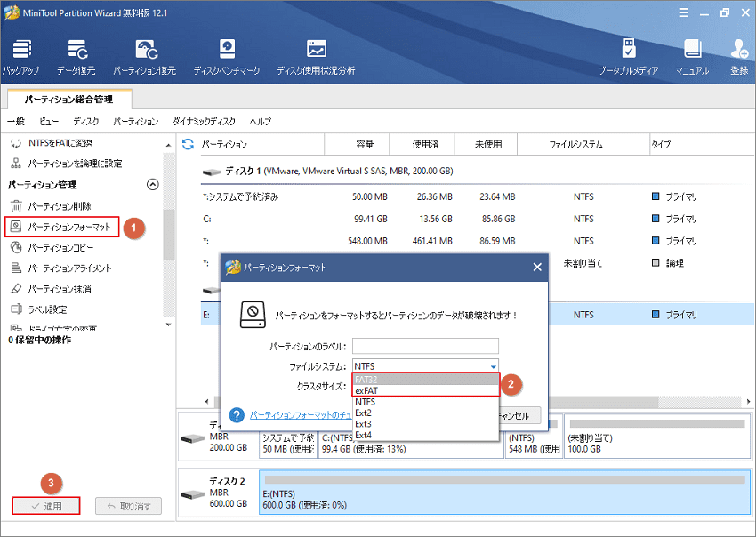Click Disk 2 icon in disk map
Screen dimensions: 756x537
pos(193,494)
